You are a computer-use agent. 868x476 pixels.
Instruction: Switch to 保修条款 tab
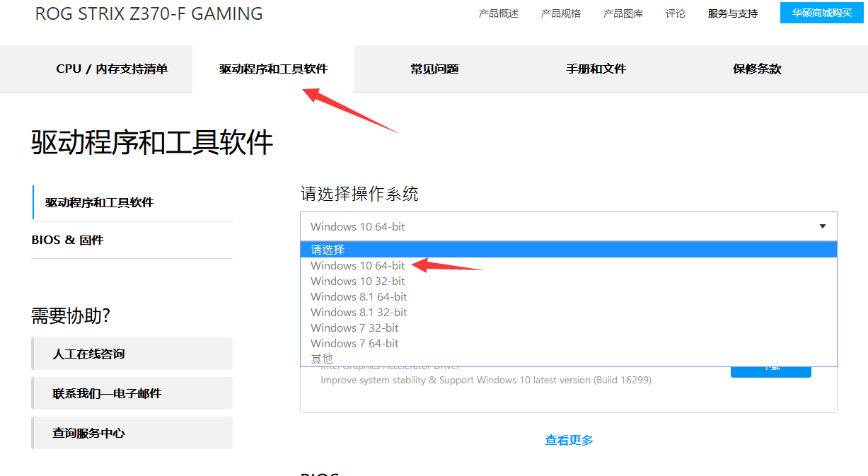(x=757, y=69)
